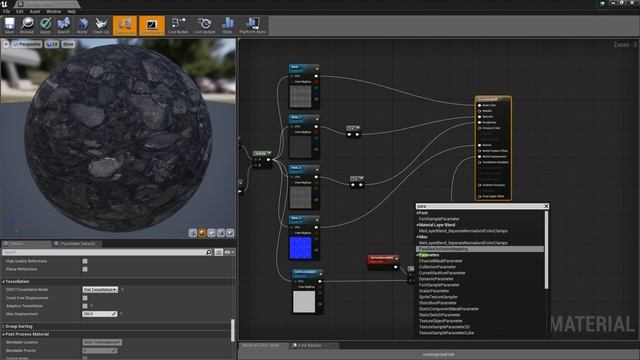Open the Lit view mode dropdown
Screen dimensions: 640x360
coord(52,44)
